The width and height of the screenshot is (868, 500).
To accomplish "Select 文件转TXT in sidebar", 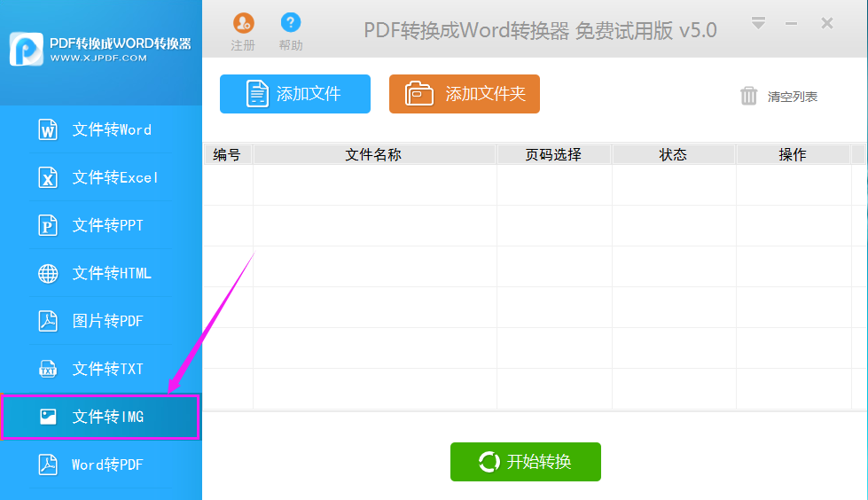I will pyautogui.click(x=100, y=369).
